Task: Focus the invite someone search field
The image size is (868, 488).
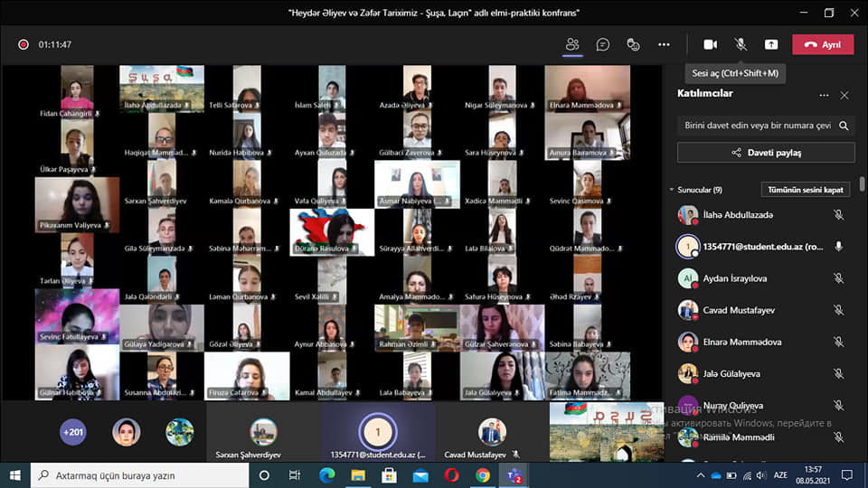Action: pos(757,126)
